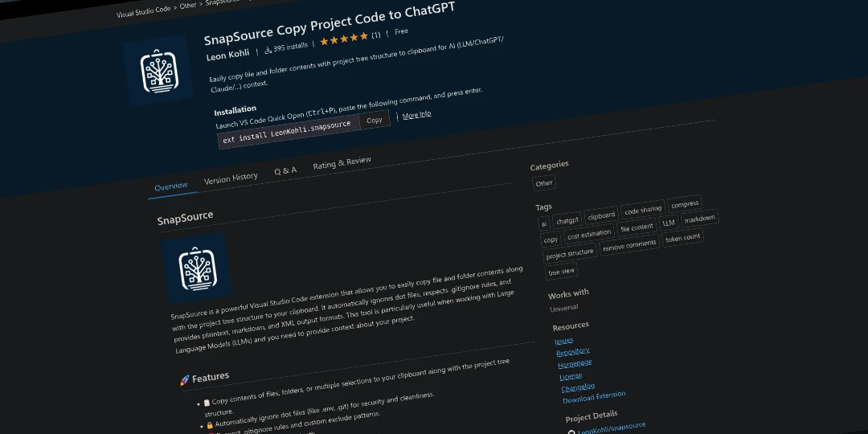Image resolution: width=868 pixels, height=434 pixels.
Task: Switch to the Version History tab
Action: click(x=231, y=178)
